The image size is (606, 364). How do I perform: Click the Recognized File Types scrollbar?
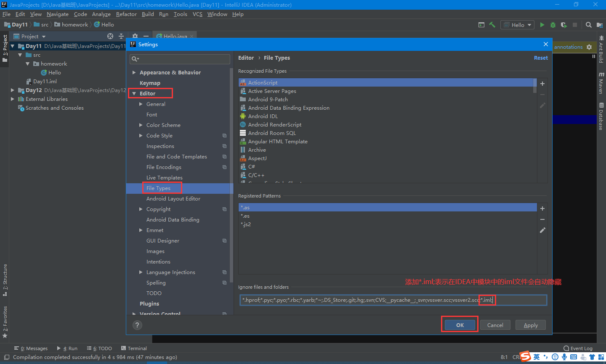point(535,86)
